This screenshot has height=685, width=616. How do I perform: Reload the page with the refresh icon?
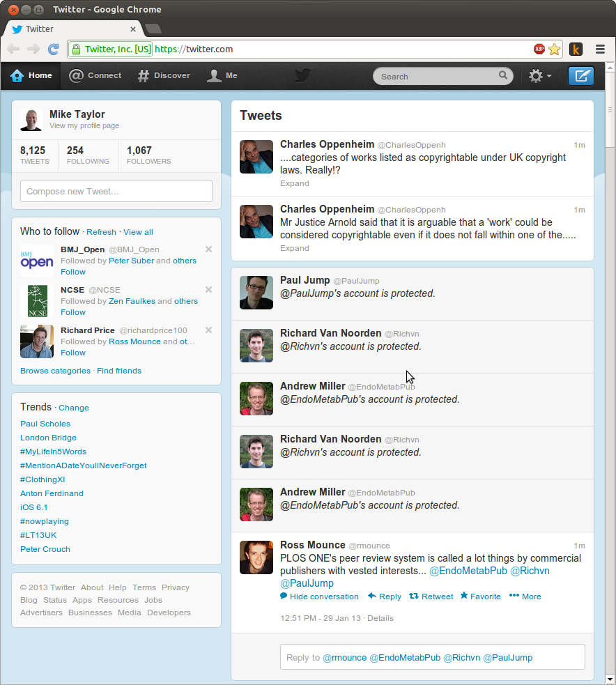[x=53, y=49]
